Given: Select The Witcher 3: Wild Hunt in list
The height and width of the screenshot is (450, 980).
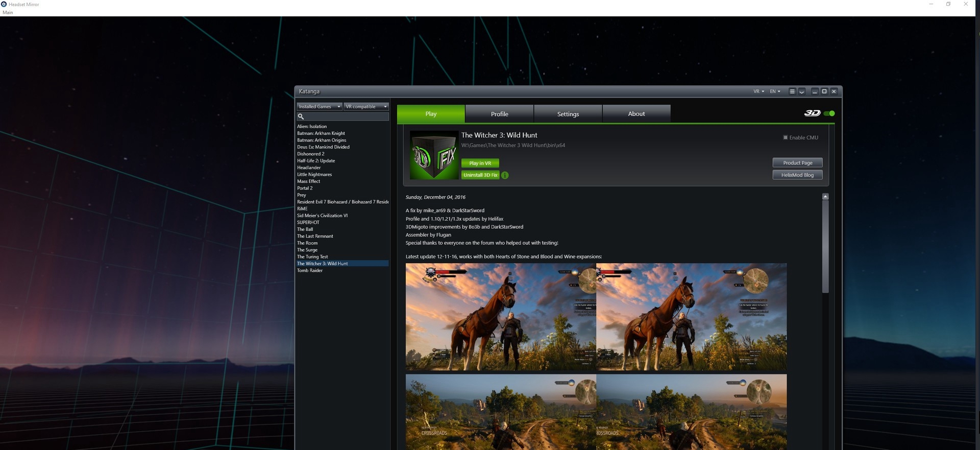Looking at the screenshot, I should [x=342, y=264].
